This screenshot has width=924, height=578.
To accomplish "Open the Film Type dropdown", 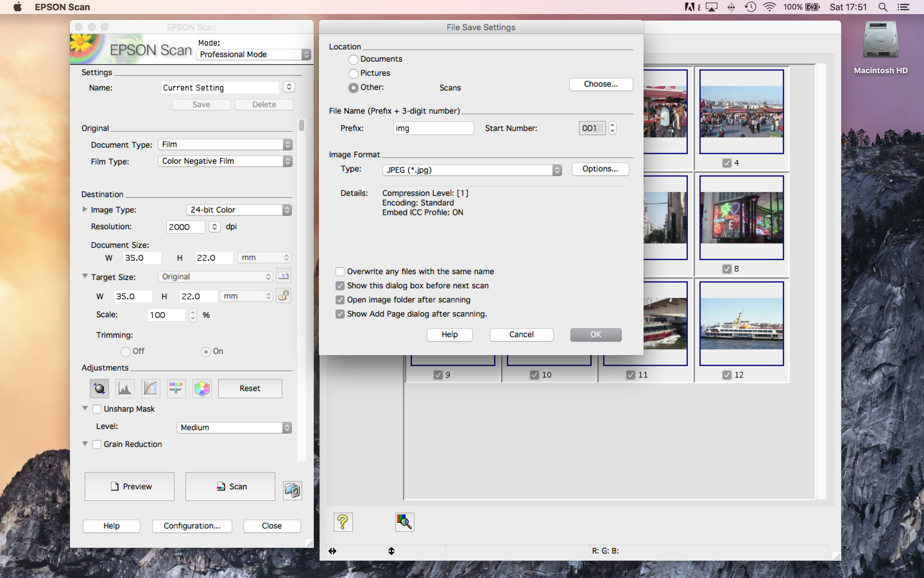I will [225, 161].
